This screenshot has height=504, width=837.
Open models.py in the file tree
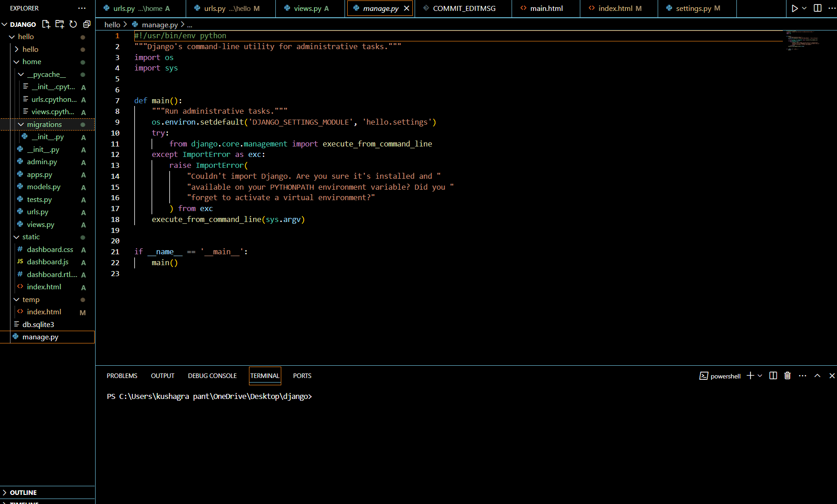tap(47, 187)
